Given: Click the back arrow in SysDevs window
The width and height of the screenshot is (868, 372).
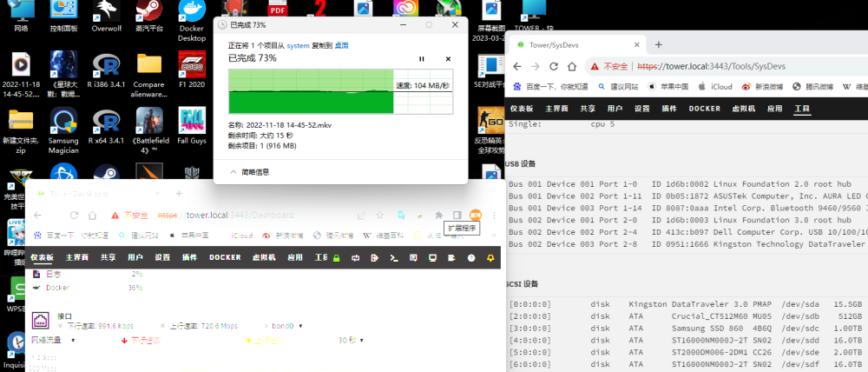Looking at the screenshot, I should tap(517, 66).
